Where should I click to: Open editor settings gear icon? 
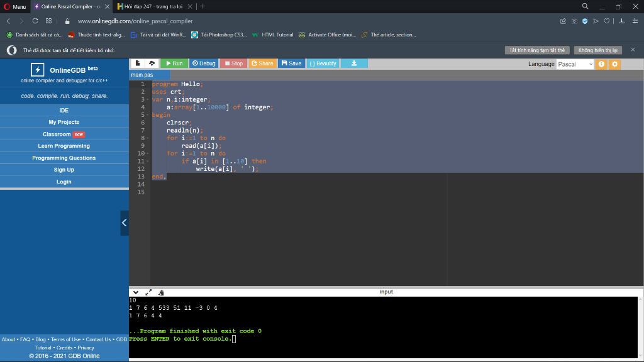tap(615, 64)
